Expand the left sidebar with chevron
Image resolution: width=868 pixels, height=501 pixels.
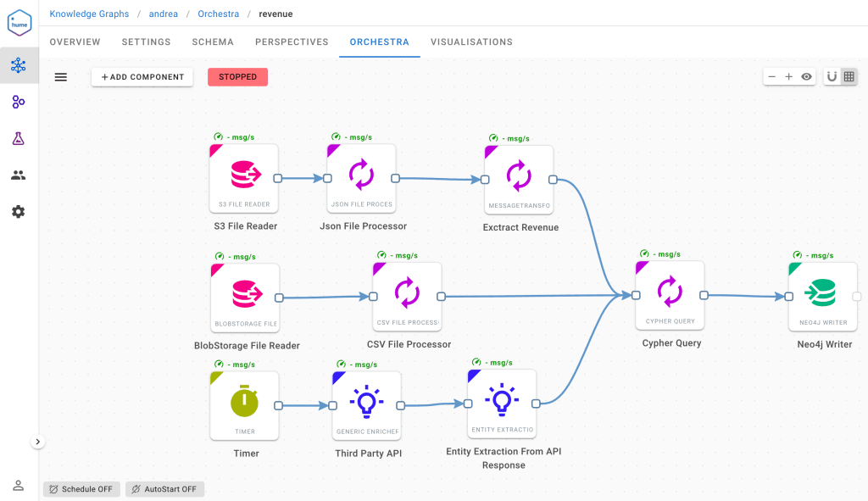coord(38,442)
